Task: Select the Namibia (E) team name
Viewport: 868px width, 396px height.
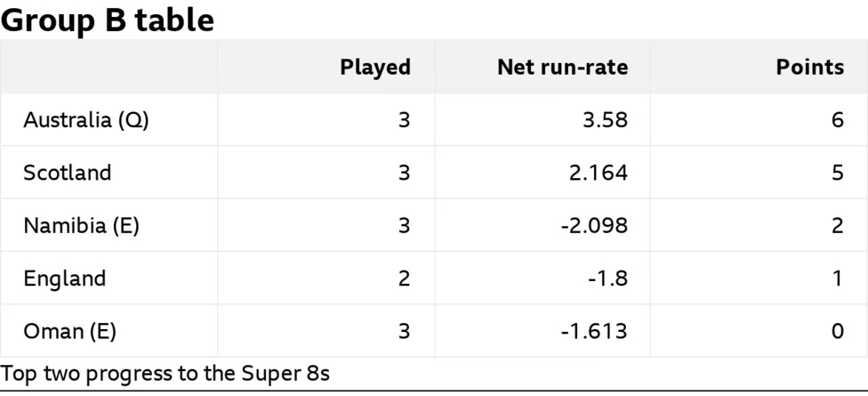Action: (x=81, y=226)
